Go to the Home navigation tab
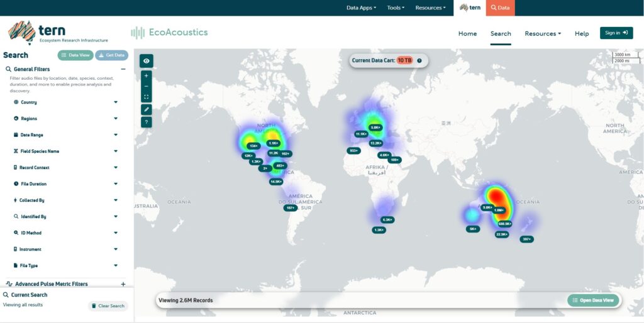Viewport: 644px width, 323px height. (x=467, y=33)
